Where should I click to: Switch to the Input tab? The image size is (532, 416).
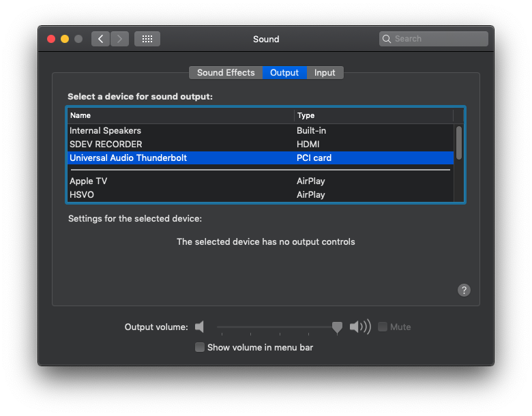(325, 72)
